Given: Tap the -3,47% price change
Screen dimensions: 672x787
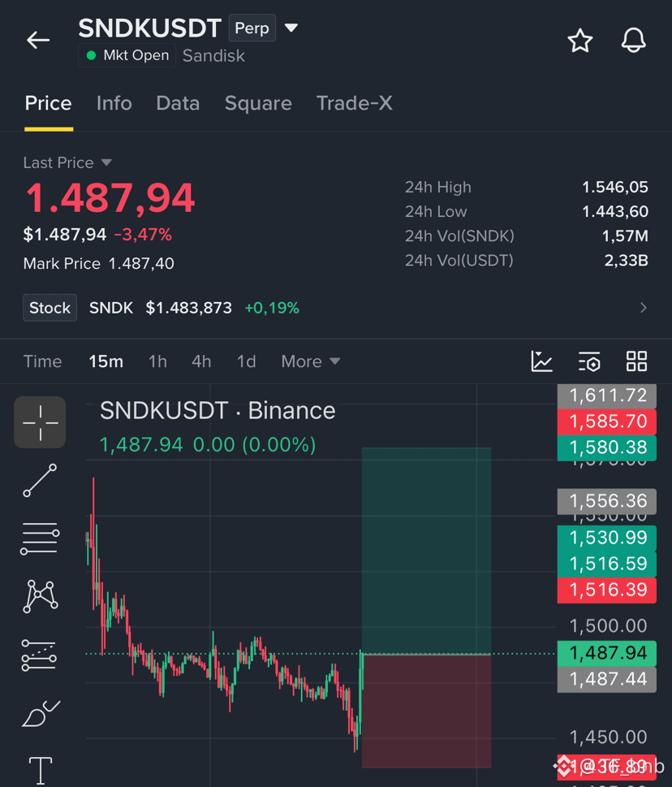Looking at the screenshot, I should click(x=143, y=235).
